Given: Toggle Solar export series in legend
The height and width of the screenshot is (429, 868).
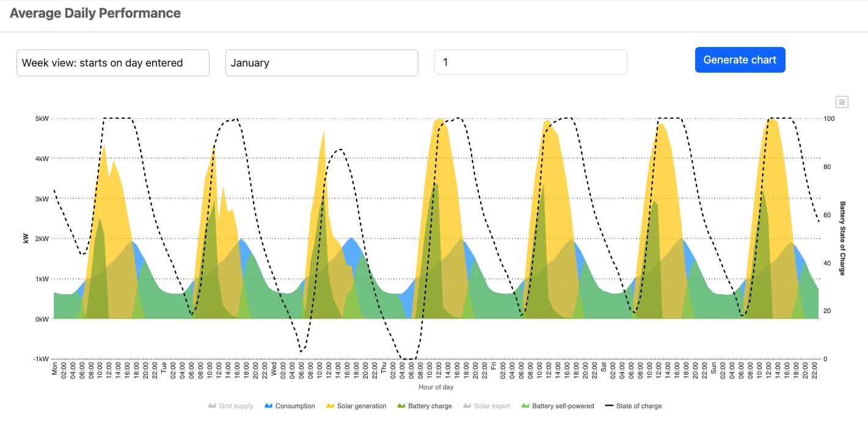Looking at the screenshot, I should (x=487, y=406).
